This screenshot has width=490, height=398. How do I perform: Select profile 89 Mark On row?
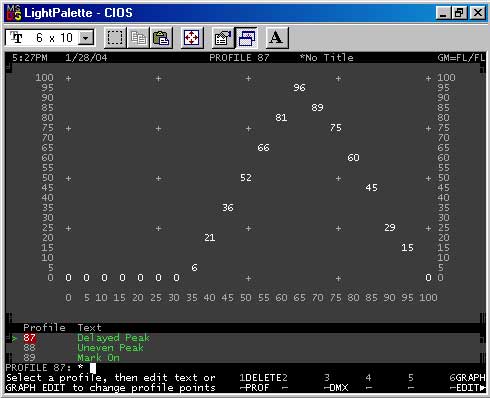click(x=245, y=358)
